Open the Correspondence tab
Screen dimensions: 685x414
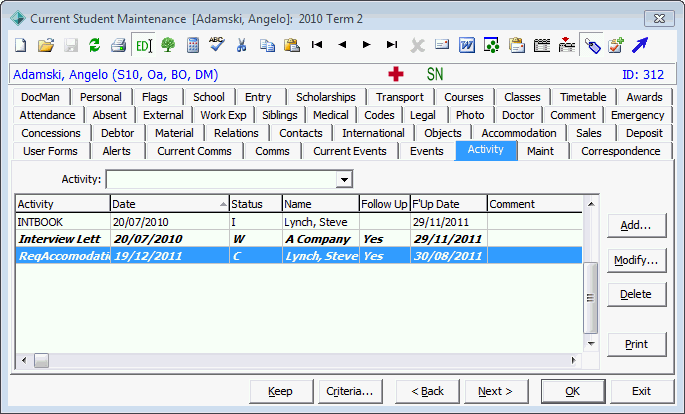(x=620, y=151)
